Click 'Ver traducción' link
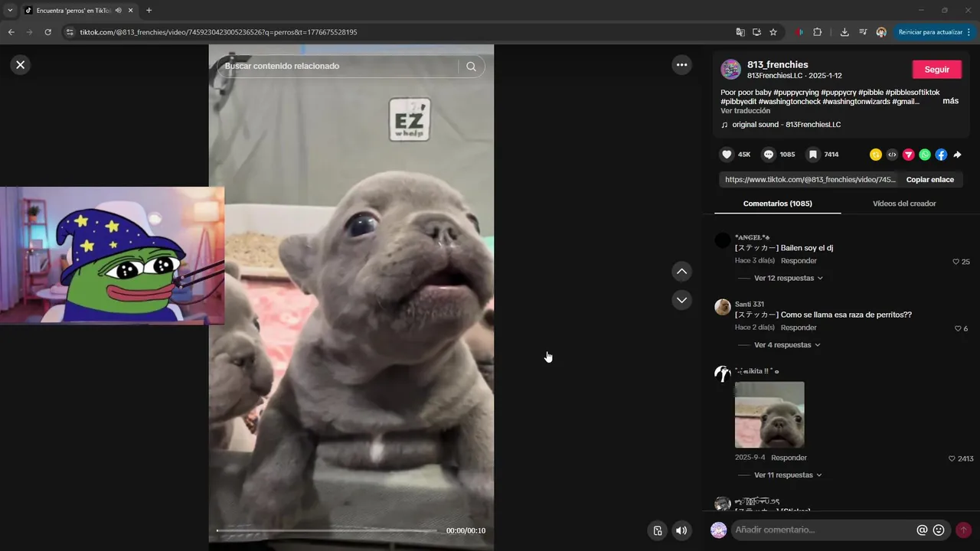This screenshot has height=551, width=980. coord(745,111)
